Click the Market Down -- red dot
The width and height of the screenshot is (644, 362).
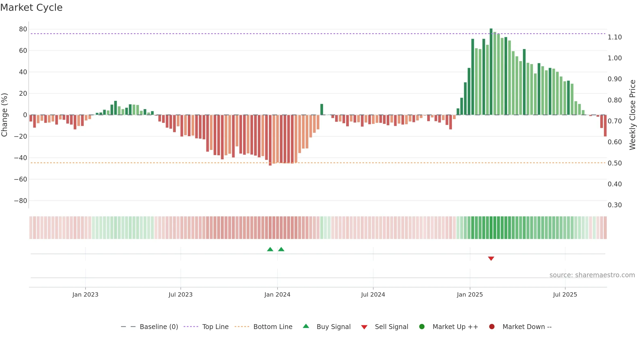click(x=492, y=327)
